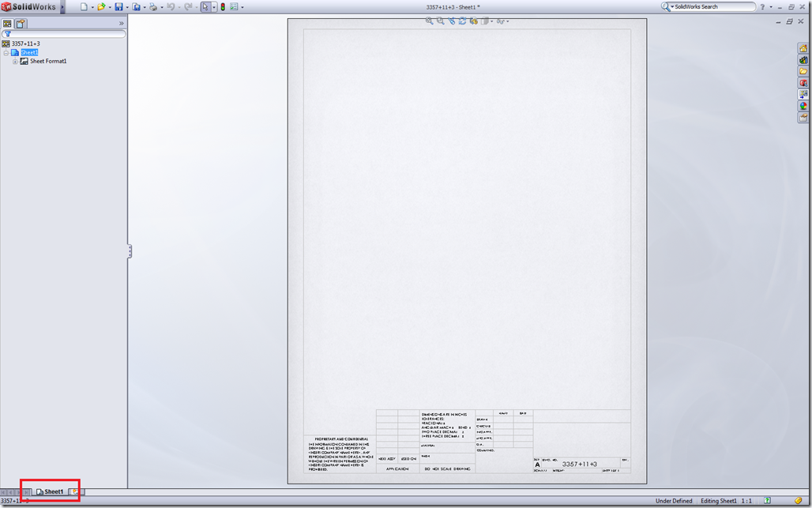
Task: Open the Hide/Show Items glasses icon
Action: [x=500, y=21]
